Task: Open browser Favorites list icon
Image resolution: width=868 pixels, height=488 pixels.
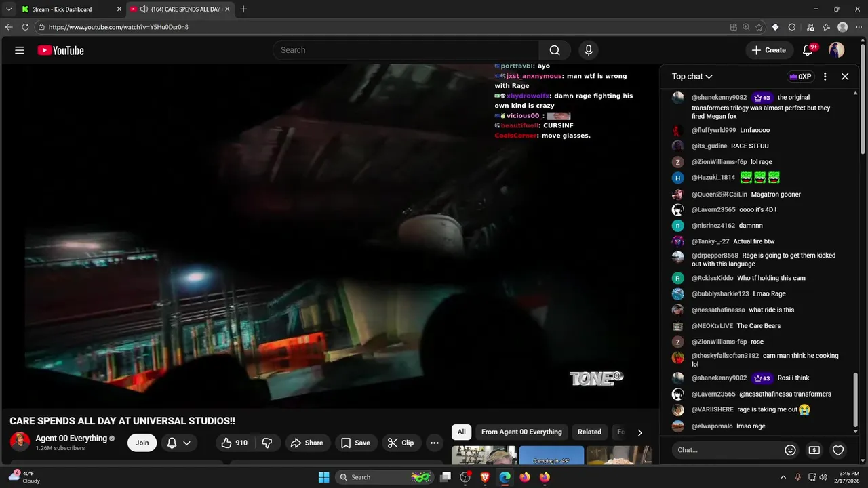Action: tap(826, 27)
